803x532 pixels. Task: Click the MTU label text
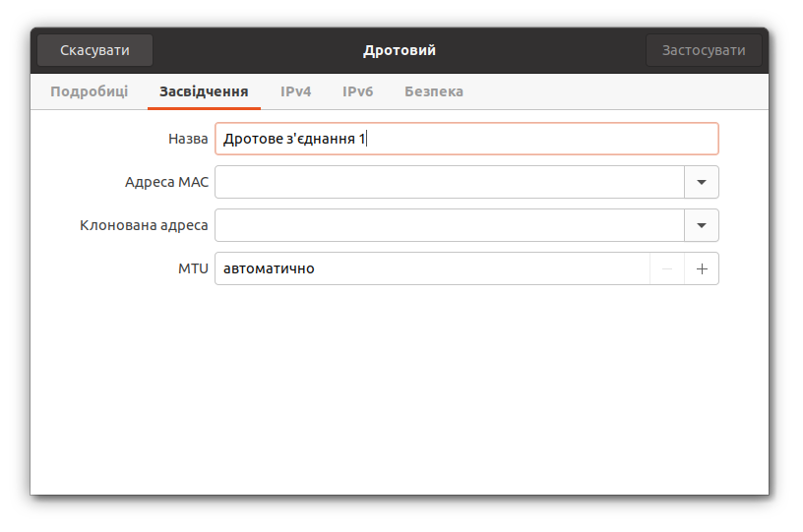pyautogui.click(x=193, y=268)
